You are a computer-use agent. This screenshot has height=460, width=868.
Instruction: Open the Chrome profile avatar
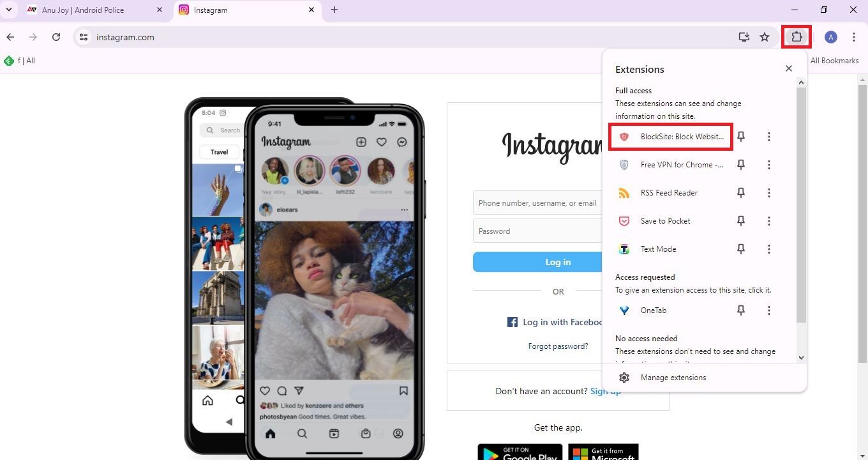(x=830, y=37)
